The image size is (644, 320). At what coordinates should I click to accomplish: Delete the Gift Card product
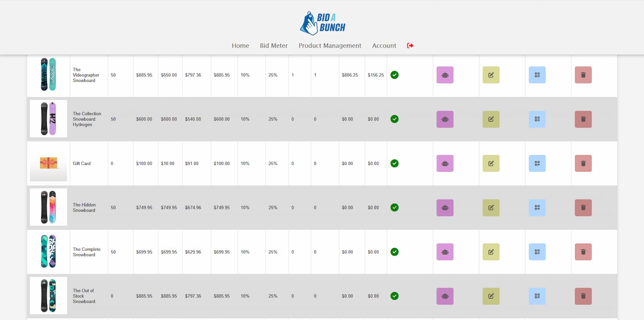(583, 164)
